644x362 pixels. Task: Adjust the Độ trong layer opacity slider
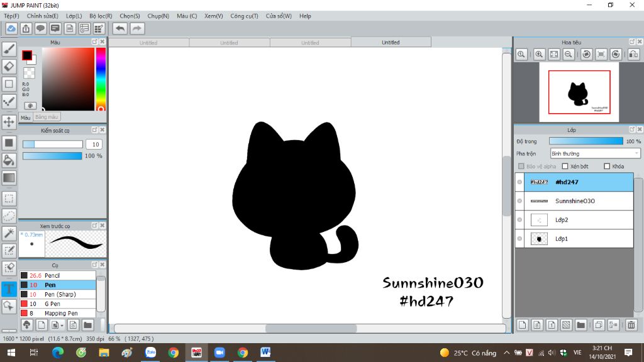pyautogui.click(x=586, y=141)
